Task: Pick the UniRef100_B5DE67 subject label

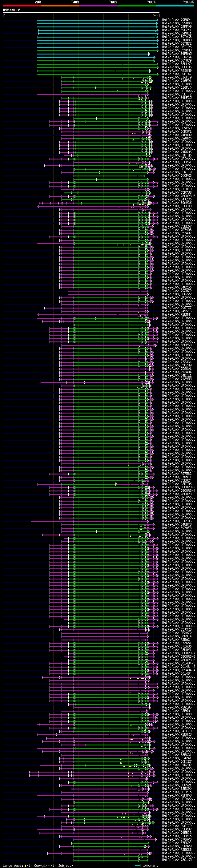Action: [177, 226]
